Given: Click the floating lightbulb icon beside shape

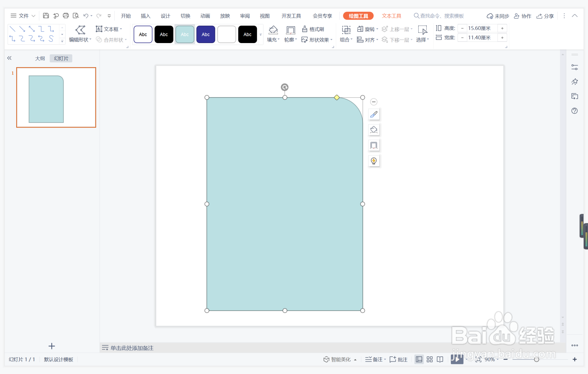Looking at the screenshot, I should [x=374, y=161].
